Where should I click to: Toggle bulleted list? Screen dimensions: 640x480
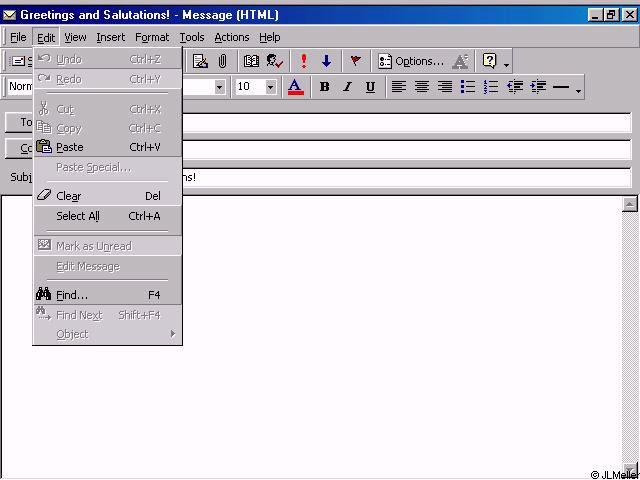tap(468, 87)
